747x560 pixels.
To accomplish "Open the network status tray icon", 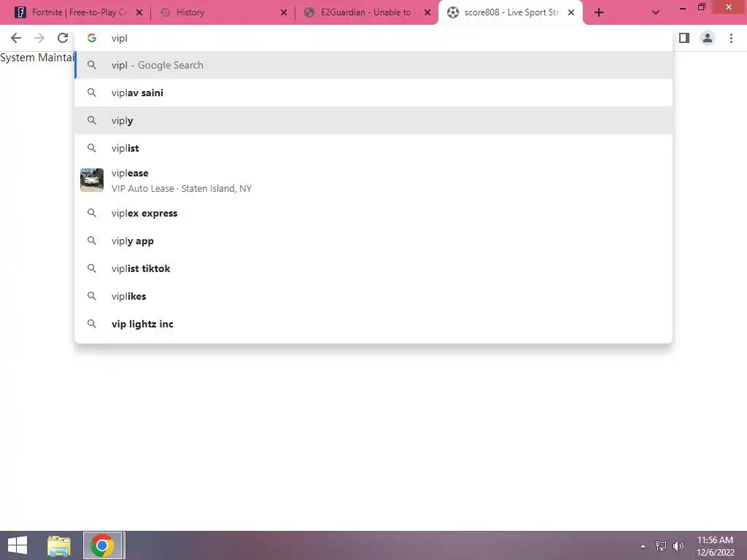I will pyautogui.click(x=661, y=546).
